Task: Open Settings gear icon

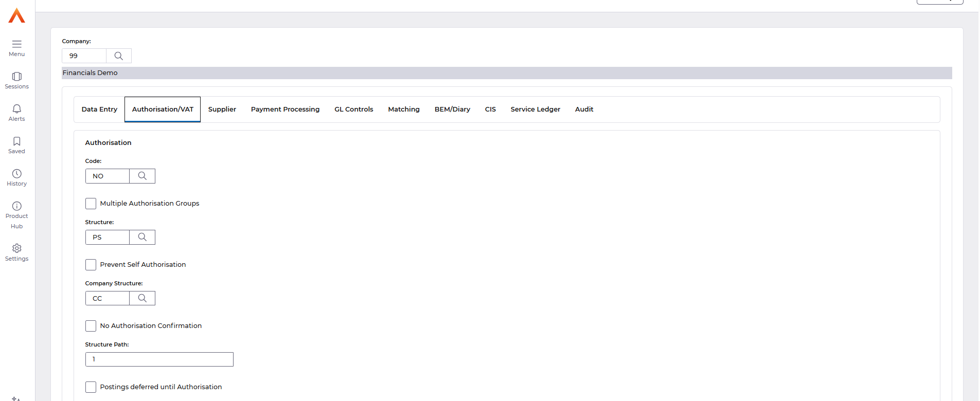Action: (16, 248)
